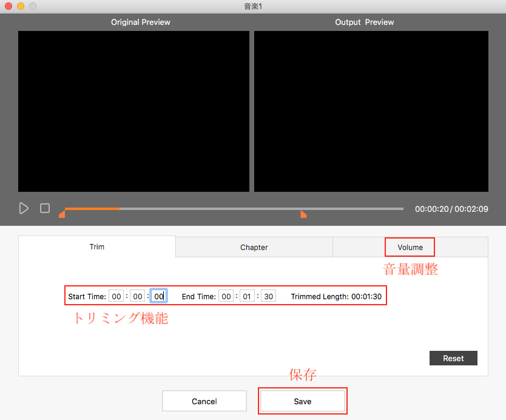Viewport: 506px width, 420px height.
Task: Click the stop button
Action: (x=45, y=208)
